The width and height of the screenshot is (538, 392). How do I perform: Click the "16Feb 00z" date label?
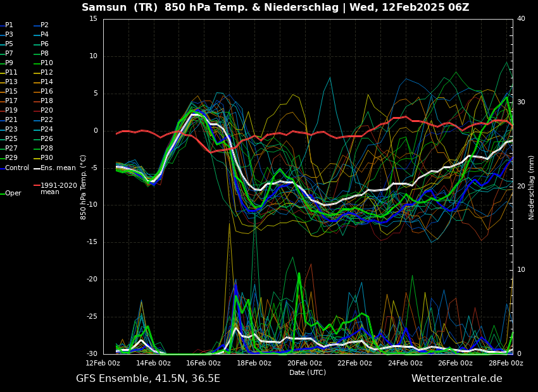[204, 363]
